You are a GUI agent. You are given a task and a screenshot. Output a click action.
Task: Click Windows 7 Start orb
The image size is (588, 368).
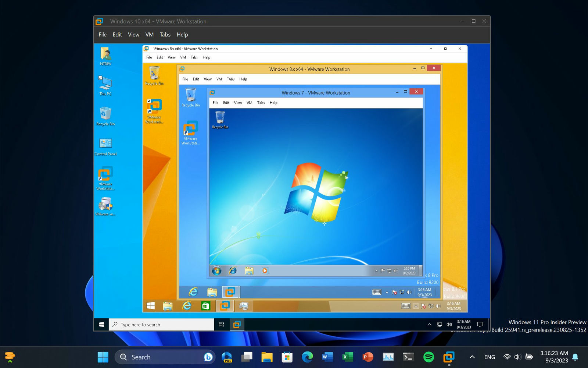click(x=216, y=271)
